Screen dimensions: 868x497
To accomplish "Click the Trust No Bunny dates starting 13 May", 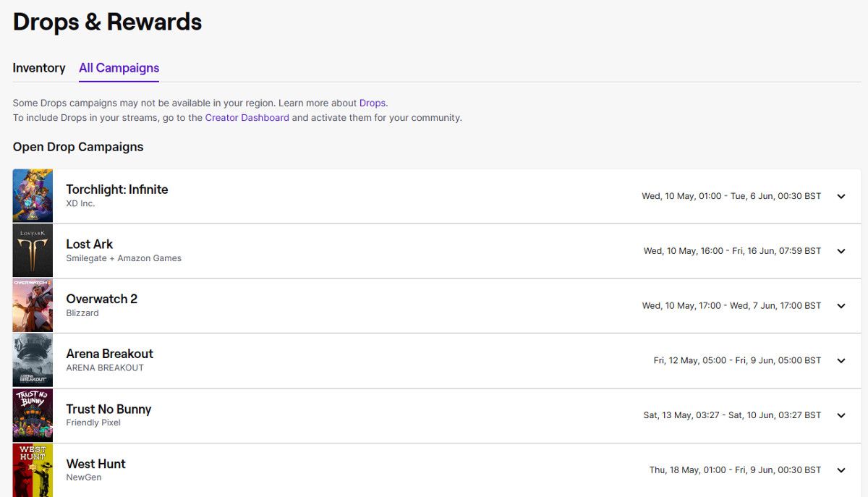I will click(x=732, y=415).
